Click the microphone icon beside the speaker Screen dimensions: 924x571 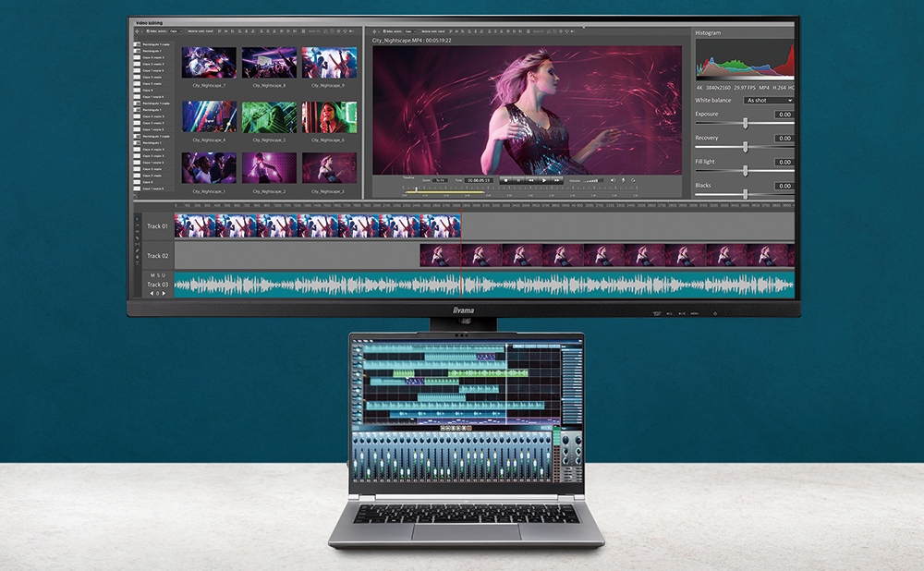624,180
